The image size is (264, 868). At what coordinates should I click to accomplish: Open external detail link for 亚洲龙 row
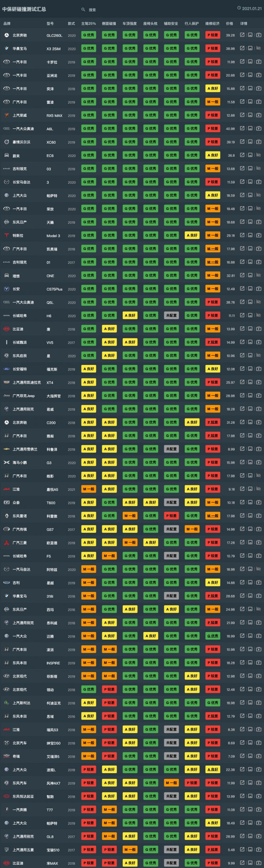[x=242, y=75]
